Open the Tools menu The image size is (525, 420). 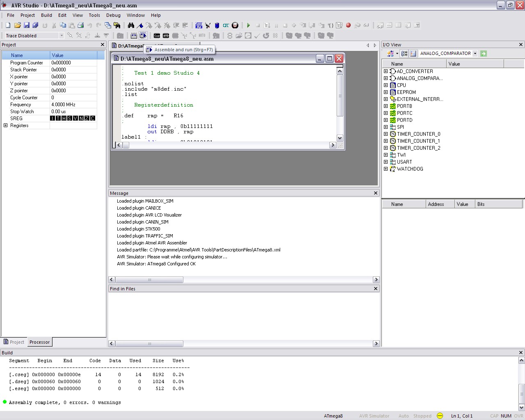pyautogui.click(x=94, y=15)
